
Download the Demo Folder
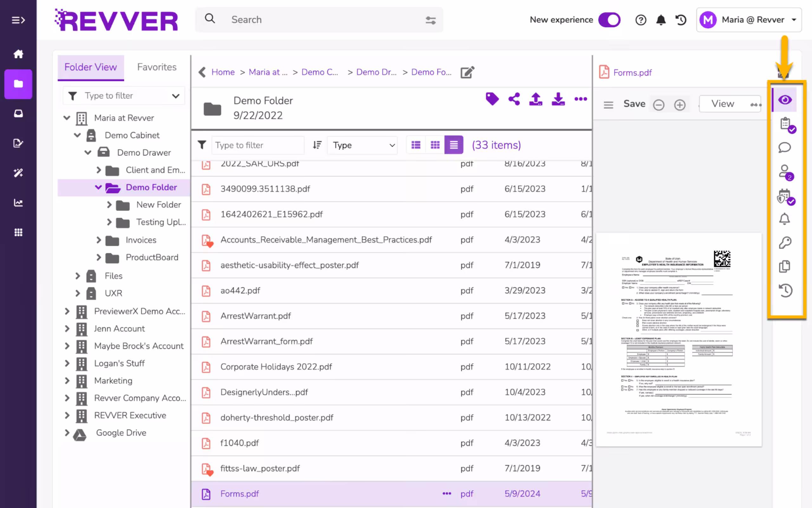558,99
